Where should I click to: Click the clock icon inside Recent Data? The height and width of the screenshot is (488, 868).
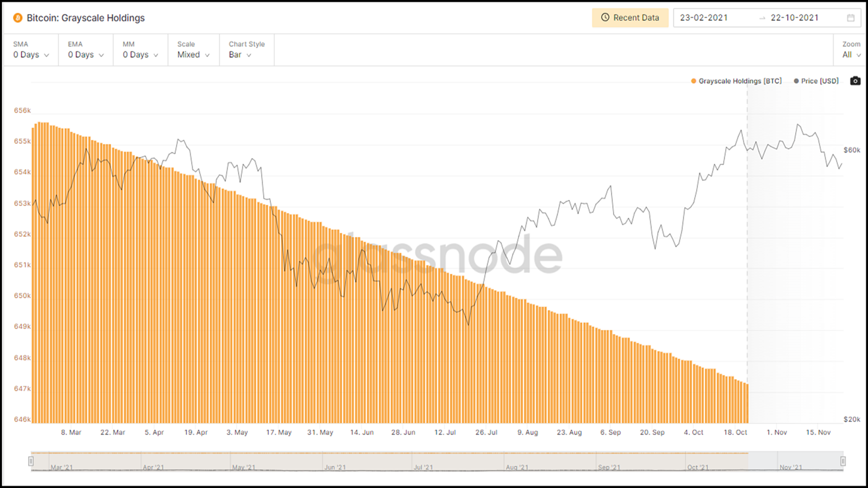coord(604,18)
